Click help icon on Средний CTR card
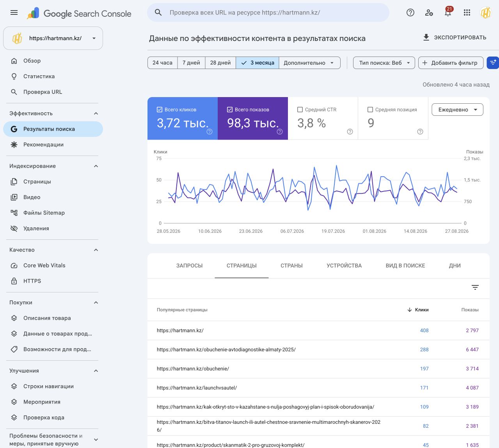 pyautogui.click(x=350, y=132)
